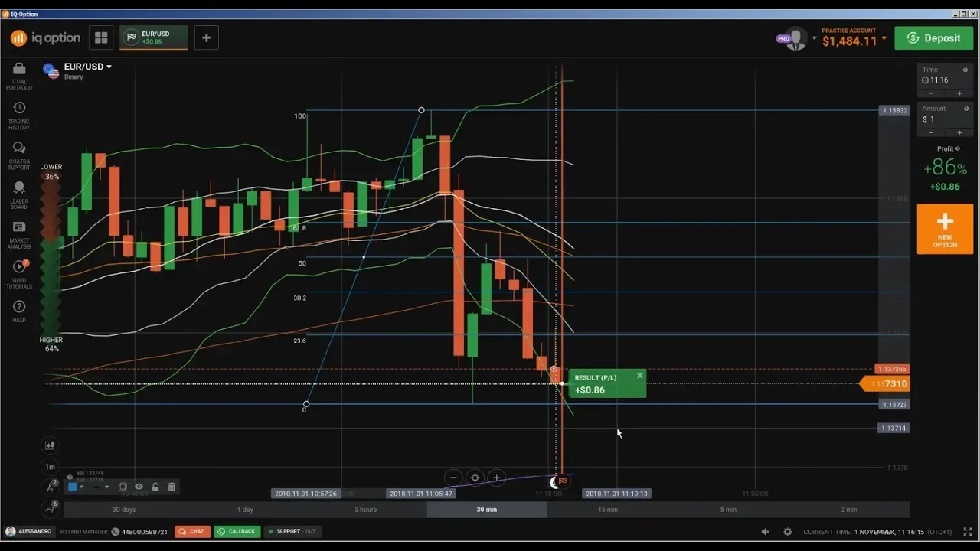Click the 1.13723 price label
980x551 pixels.
(x=894, y=405)
